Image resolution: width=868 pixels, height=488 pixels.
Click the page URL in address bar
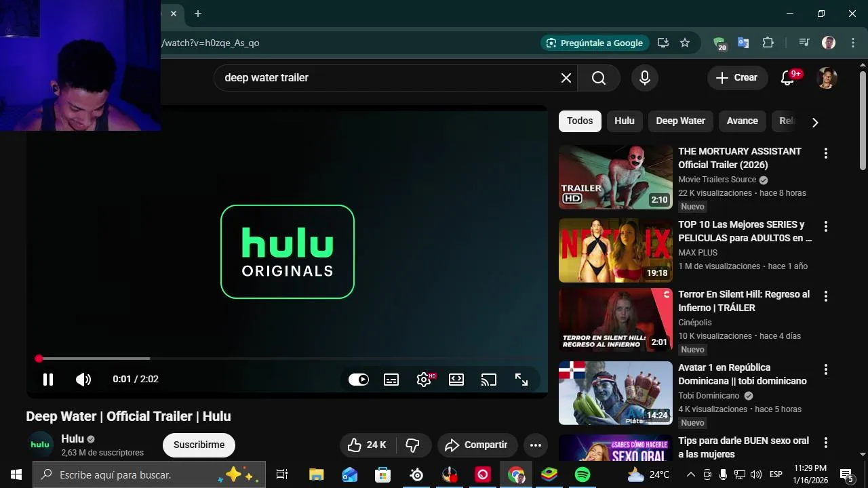(x=211, y=43)
